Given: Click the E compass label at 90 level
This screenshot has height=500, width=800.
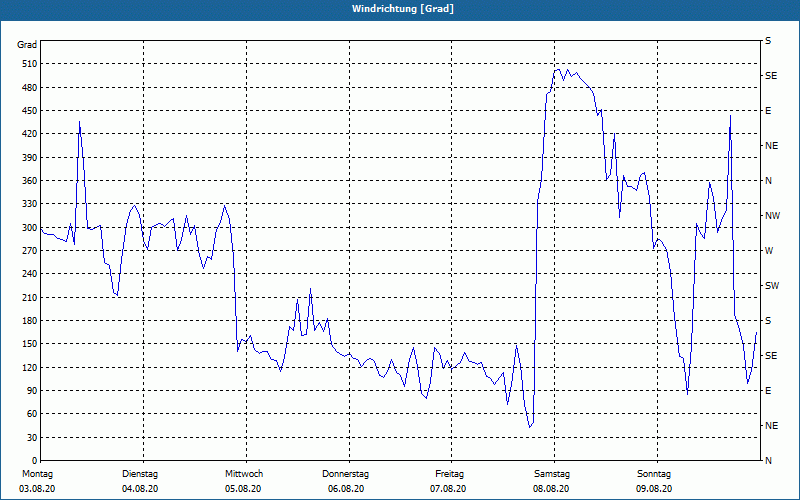Looking at the screenshot, I should [768, 391].
